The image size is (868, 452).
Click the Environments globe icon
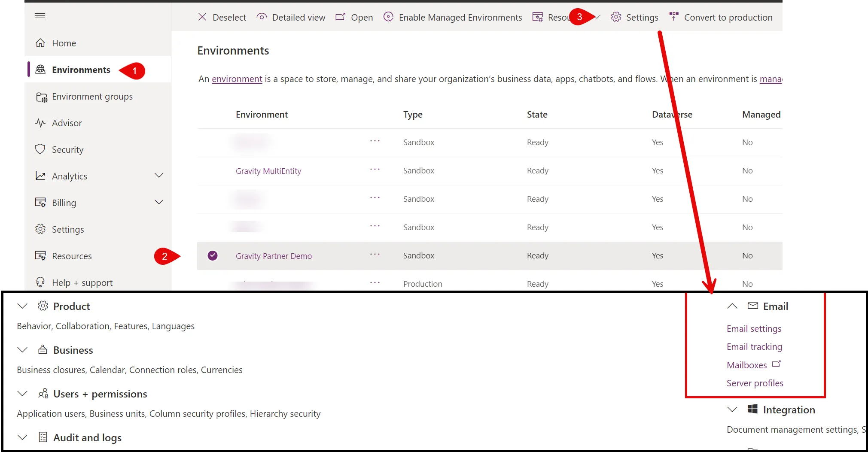tap(40, 70)
